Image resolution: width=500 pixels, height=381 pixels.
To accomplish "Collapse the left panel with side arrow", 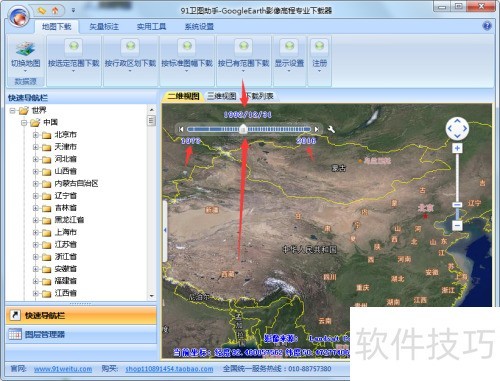I will coord(165,230).
